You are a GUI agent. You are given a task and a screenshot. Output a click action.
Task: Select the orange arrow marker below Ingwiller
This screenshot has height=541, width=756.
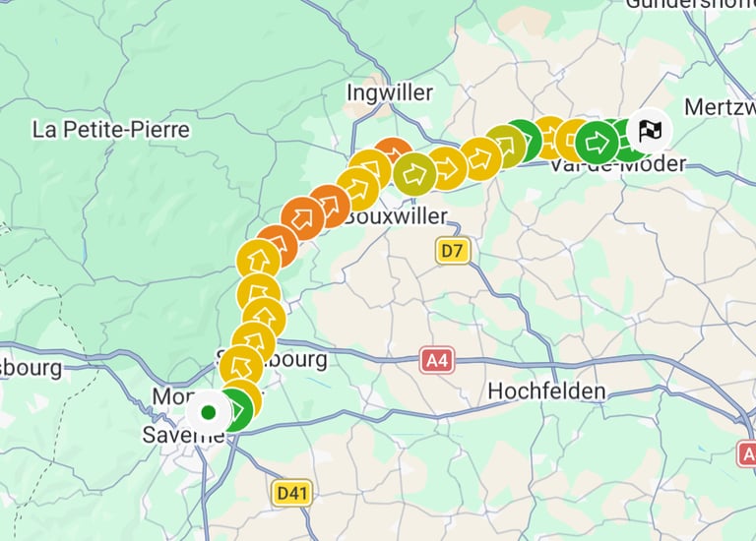coord(394,150)
